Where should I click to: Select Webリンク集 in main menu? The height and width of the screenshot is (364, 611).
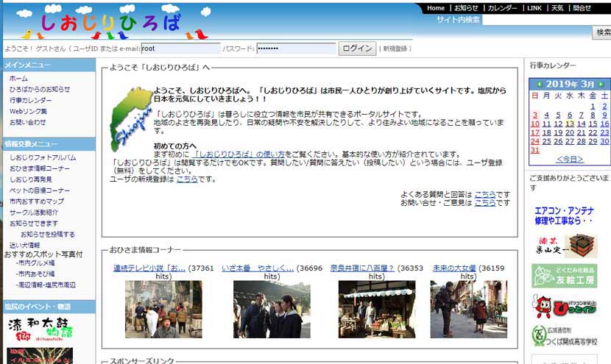point(28,111)
